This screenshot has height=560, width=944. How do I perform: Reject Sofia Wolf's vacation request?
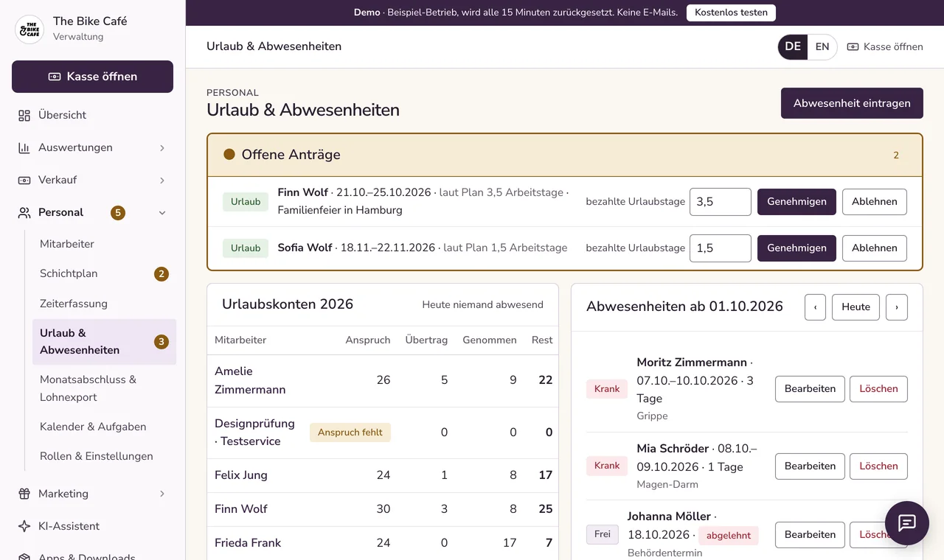[x=875, y=248]
